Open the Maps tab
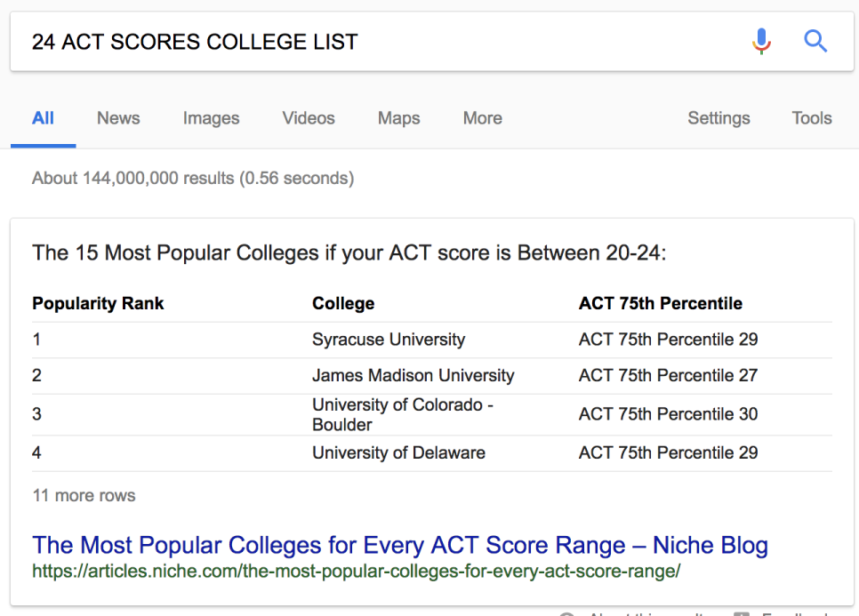Viewport: 859px width, 616px height. [398, 118]
